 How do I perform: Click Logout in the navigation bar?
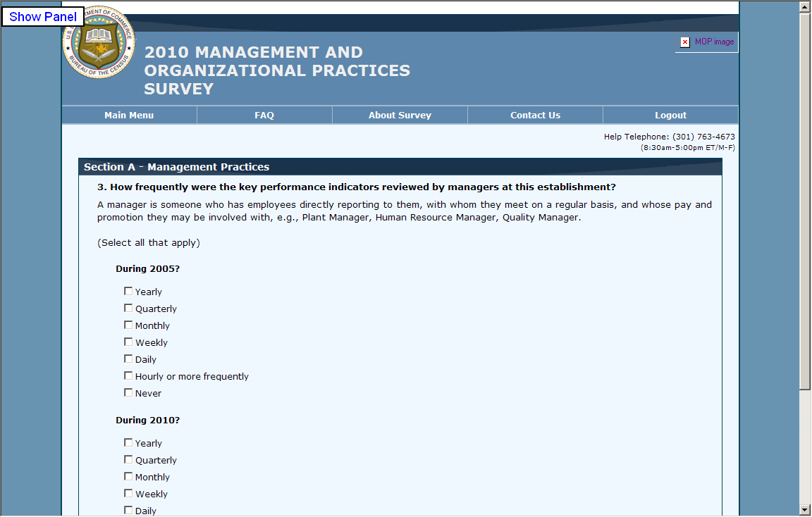pos(670,115)
